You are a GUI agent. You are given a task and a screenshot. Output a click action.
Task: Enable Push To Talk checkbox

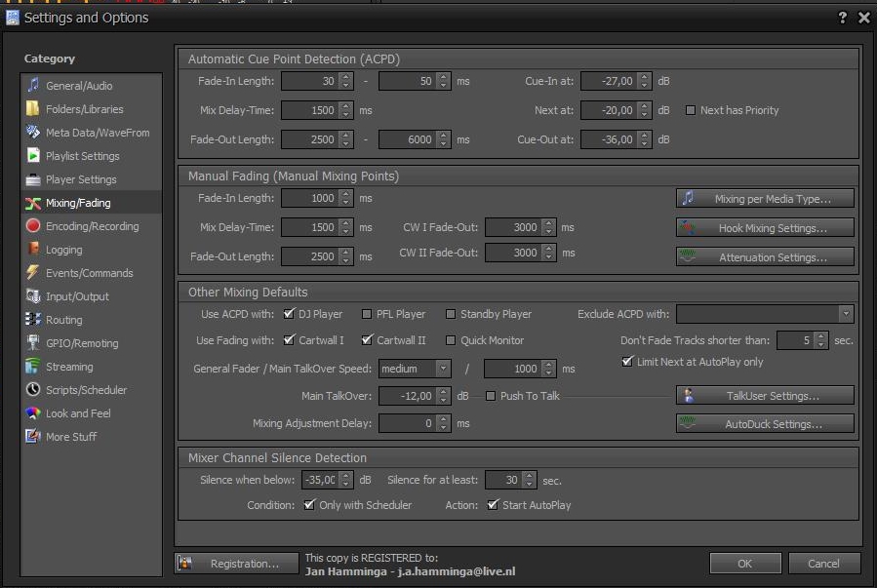coord(491,396)
